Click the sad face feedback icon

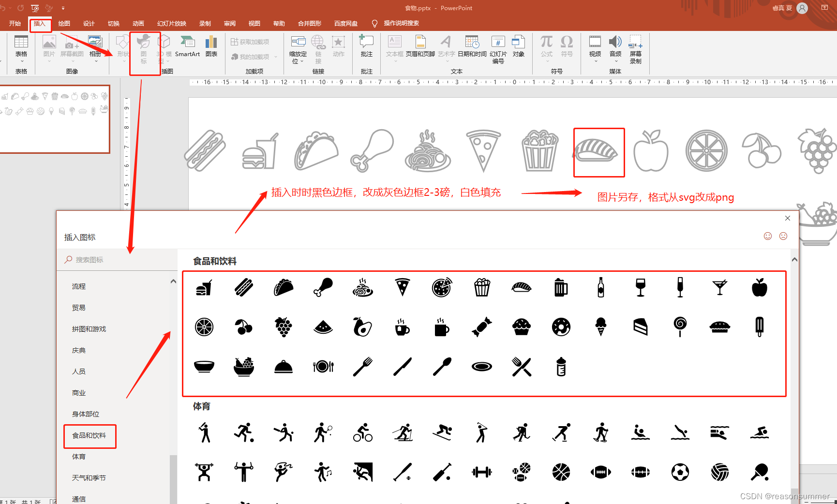point(783,236)
